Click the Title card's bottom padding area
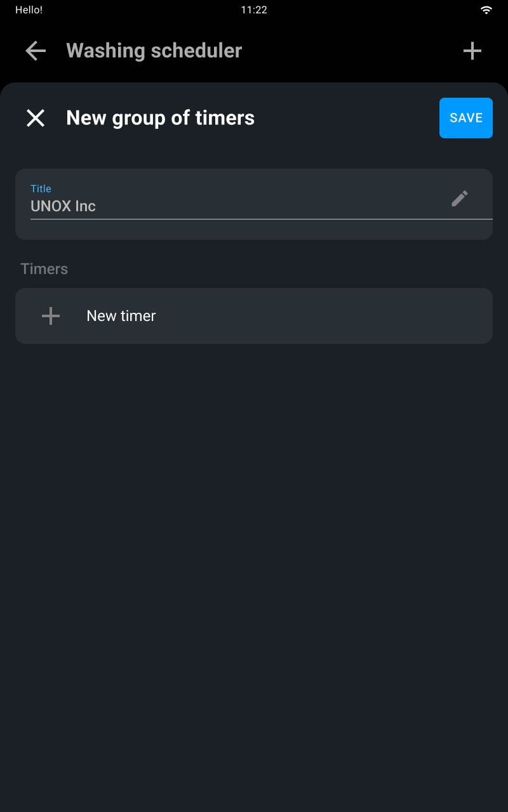Viewport: 508px width, 812px height. pos(254,230)
